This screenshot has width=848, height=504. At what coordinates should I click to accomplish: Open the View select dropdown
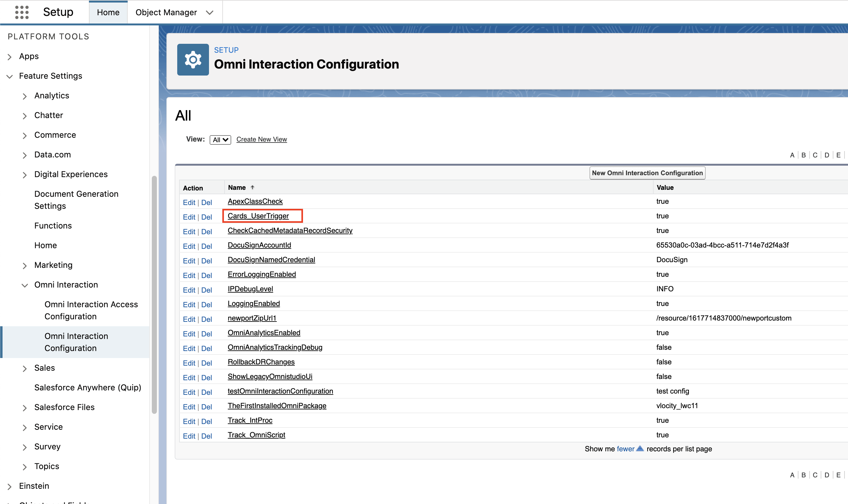click(x=220, y=140)
